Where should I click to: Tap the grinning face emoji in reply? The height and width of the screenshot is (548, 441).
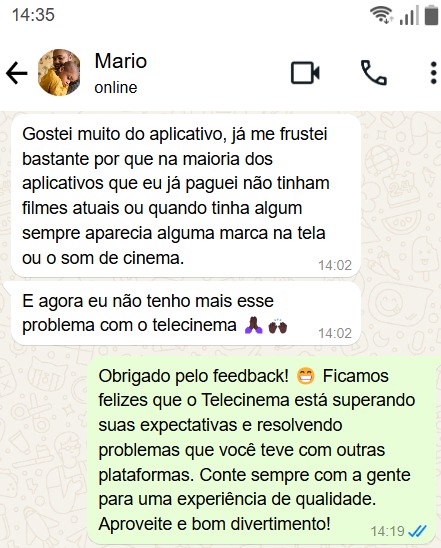(306, 377)
